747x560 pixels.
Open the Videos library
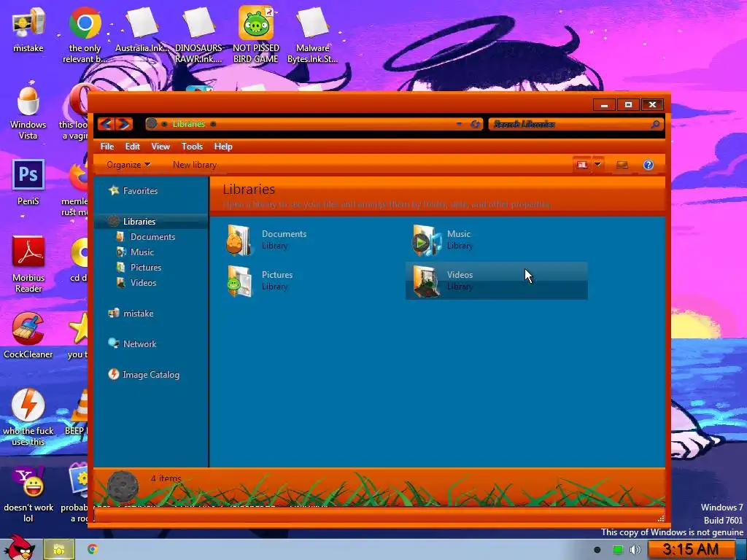[x=496, y=281]
